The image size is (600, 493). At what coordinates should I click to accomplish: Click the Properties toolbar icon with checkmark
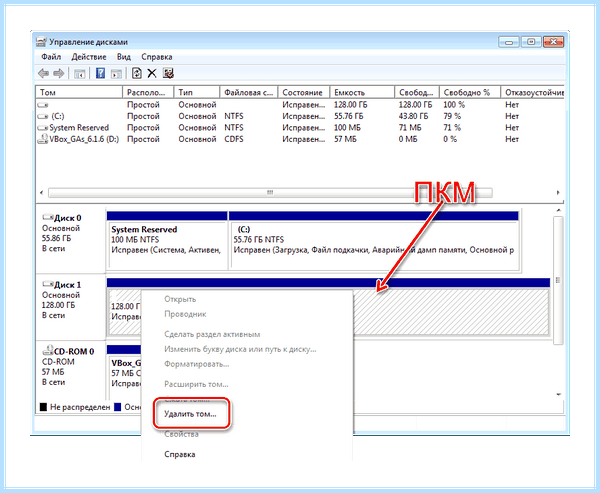168,73
